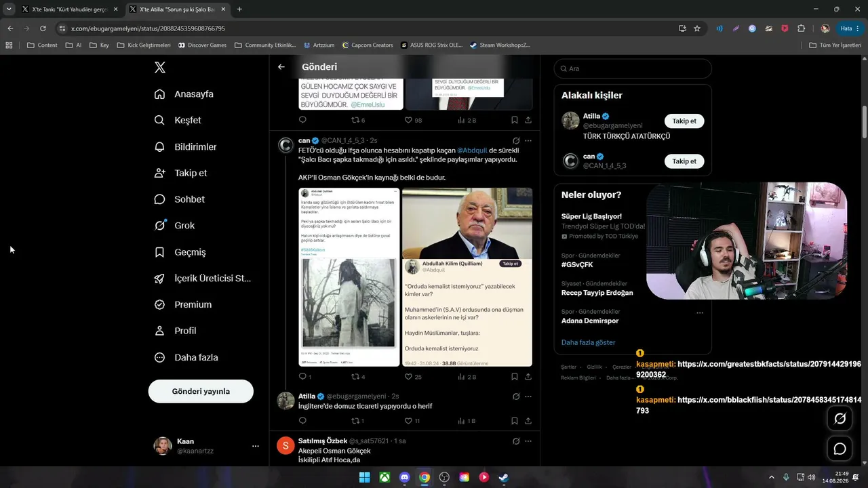Image resolution: width=868 pixels, height=488 pixels.
Task: Open Bildirimler in the sidebar
Action: (186, 146)
